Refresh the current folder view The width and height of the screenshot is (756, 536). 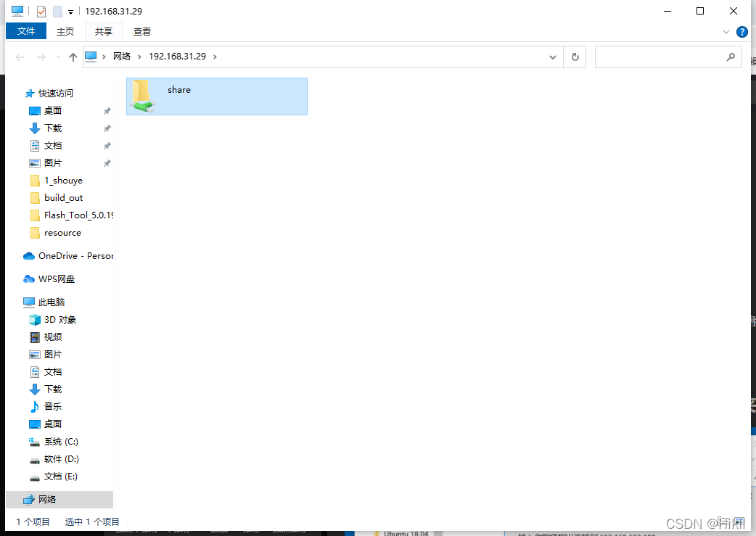click(575, 57)
